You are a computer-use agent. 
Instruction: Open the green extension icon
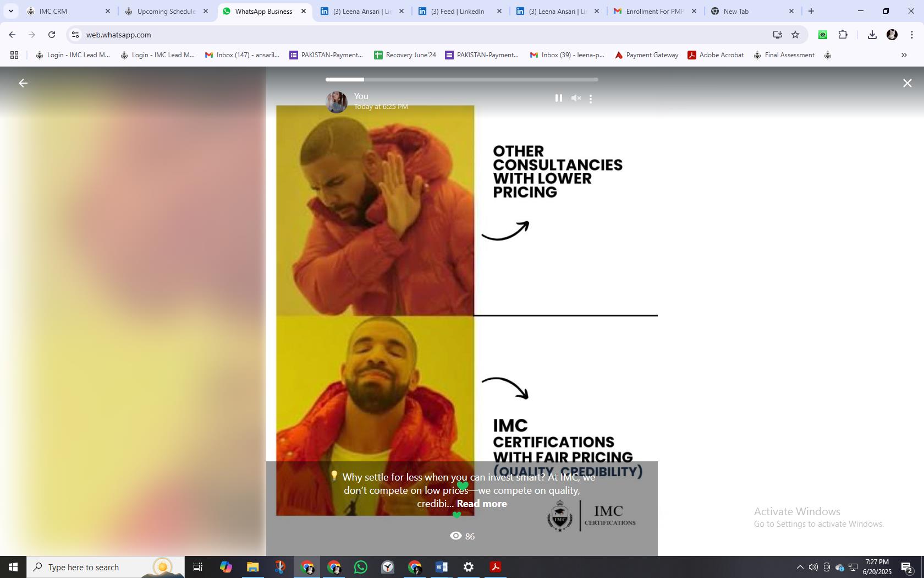(x=823, y=35)
